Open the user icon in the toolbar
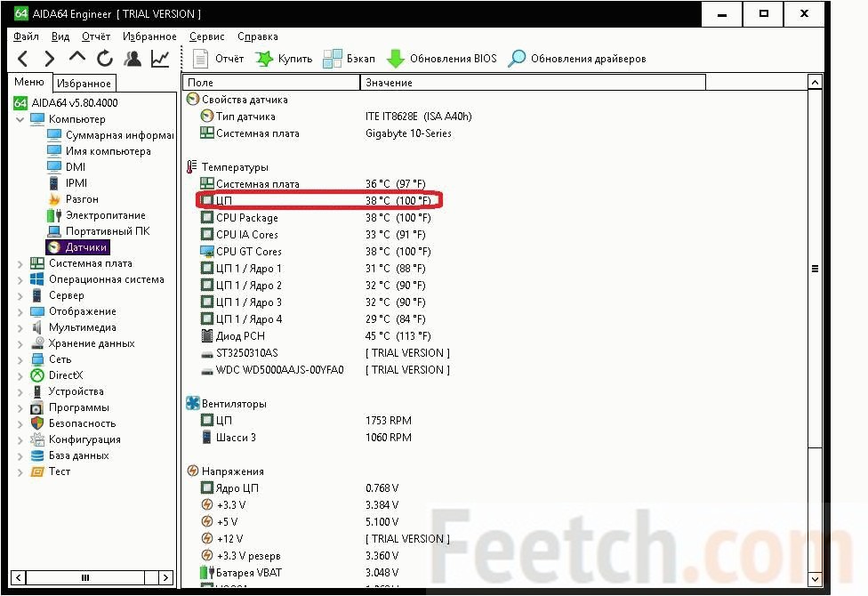868x596 pixels. [x=133, y=58]
